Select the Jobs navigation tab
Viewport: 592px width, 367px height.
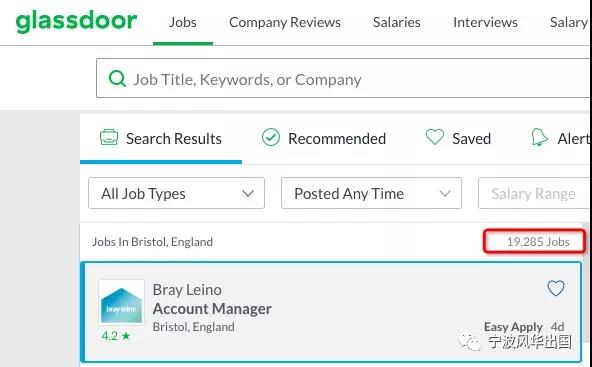tap(183, 22)
